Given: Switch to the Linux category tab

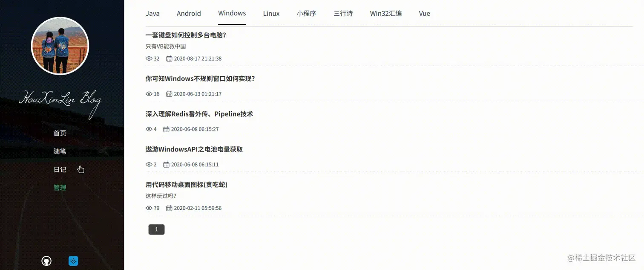Looking at the screenshot, I should click(271, 13).
